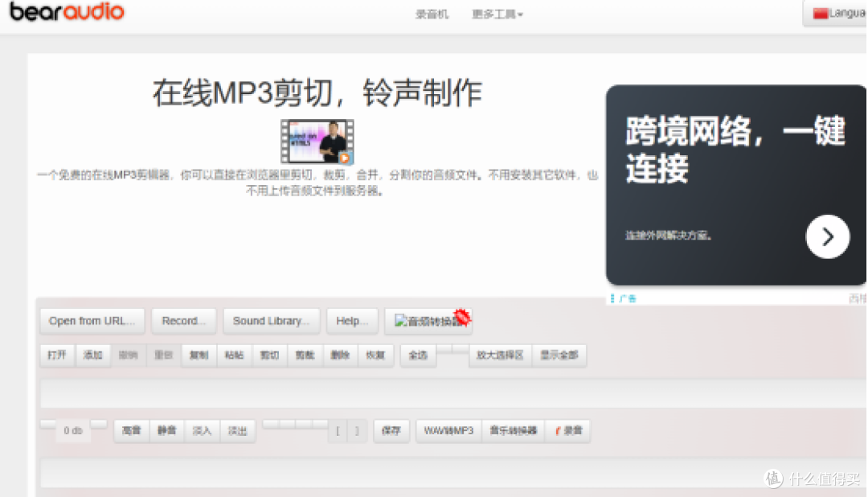Click the 添加 toolbar button

[92, 355]
